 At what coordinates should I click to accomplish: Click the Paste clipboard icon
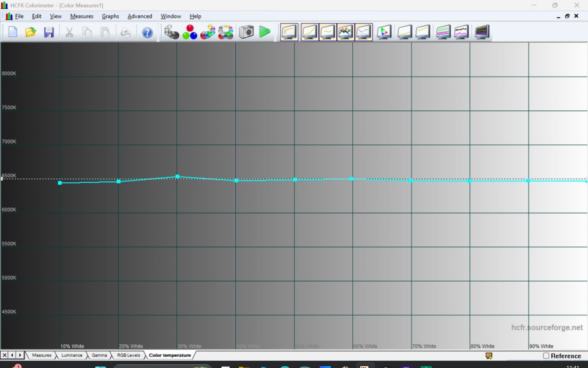105,33
